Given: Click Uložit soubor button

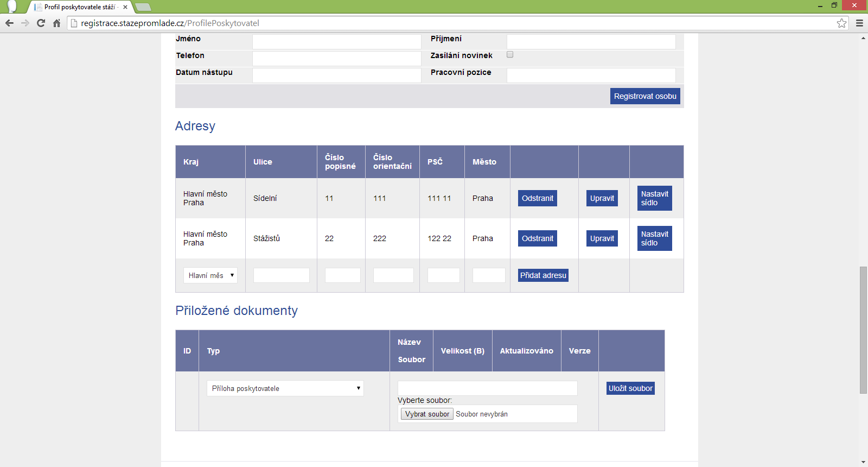Looking at the screenshot, I should [x=630, y=388].
